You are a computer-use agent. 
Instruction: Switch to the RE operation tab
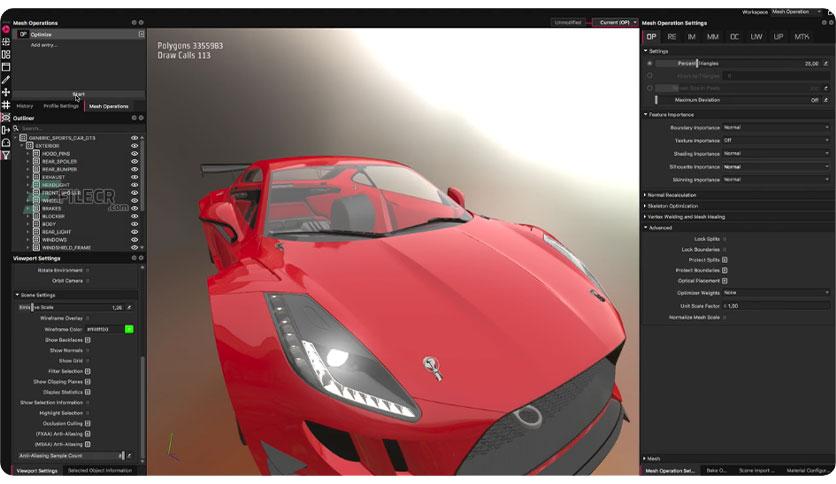coord(672,37)
